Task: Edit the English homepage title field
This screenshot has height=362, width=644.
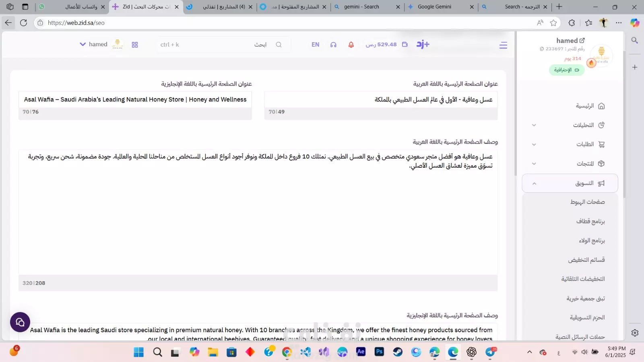Action: click(x=135, y=99)
